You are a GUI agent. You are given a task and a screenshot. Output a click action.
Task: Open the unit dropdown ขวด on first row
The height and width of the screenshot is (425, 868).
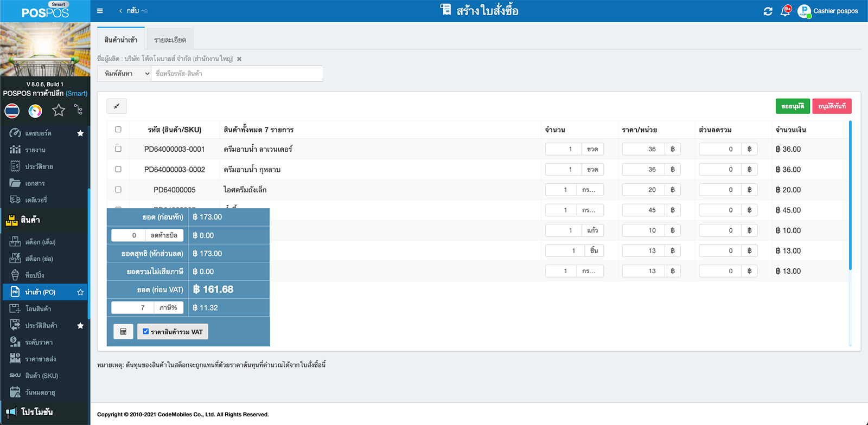(x=592, y=149)
